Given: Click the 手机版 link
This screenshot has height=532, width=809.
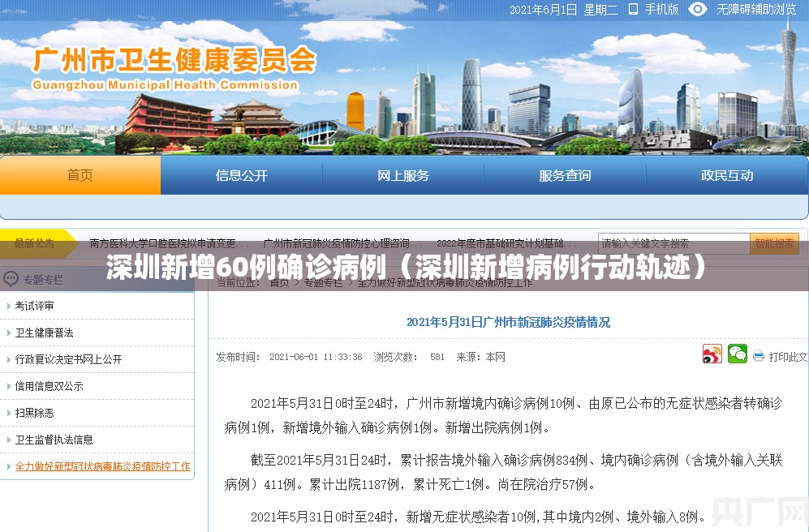Looking at the screenshot, I should [x=661, y=9].
